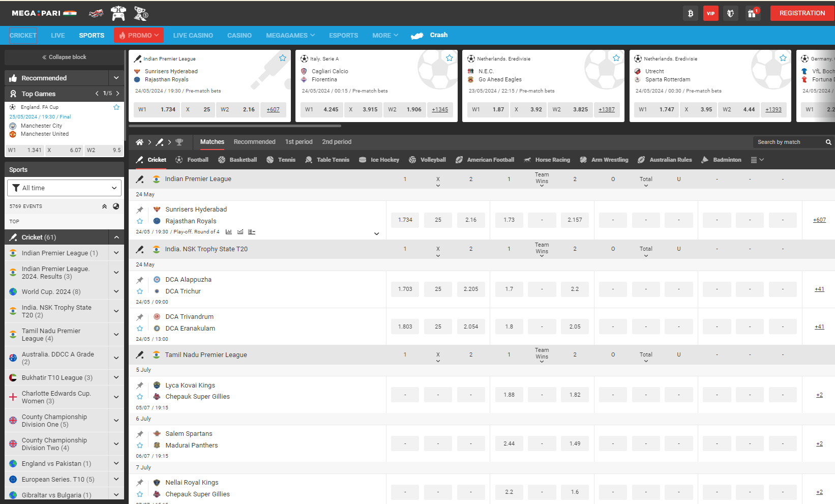Click the more sports list icon
The height and width of the screenshot is (504, 835).
point(757,160)
